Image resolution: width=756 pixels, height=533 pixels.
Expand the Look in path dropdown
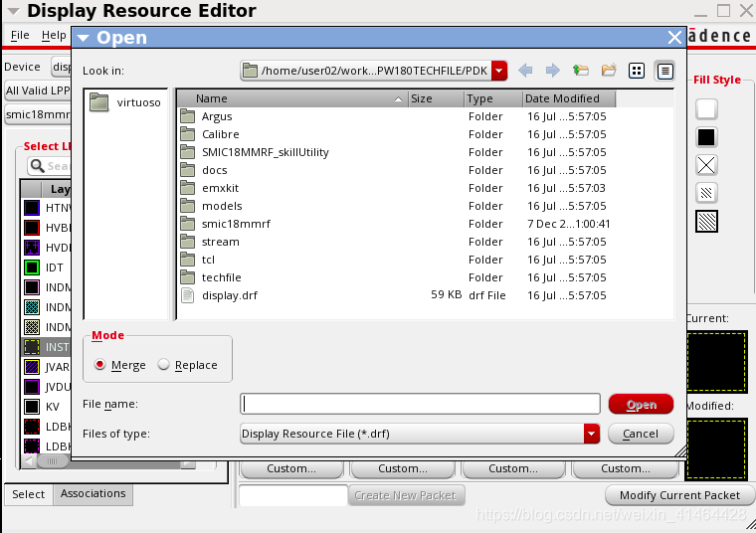[499, 71]
